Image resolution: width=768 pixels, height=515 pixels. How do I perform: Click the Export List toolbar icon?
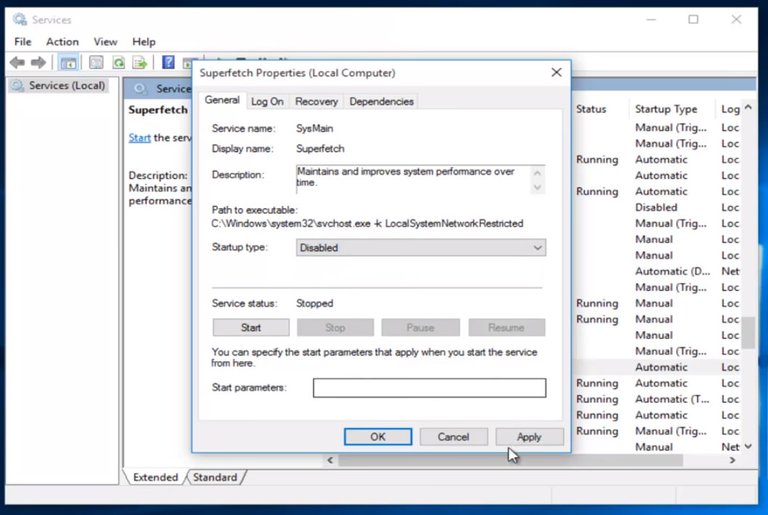[x=140, y=63]
